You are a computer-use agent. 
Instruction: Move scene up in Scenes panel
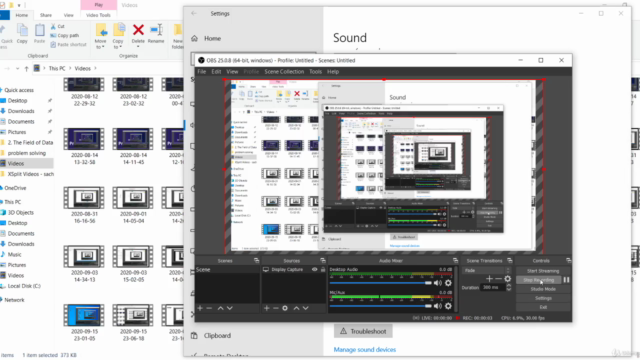pyautogui.click(x=220, y=308)
